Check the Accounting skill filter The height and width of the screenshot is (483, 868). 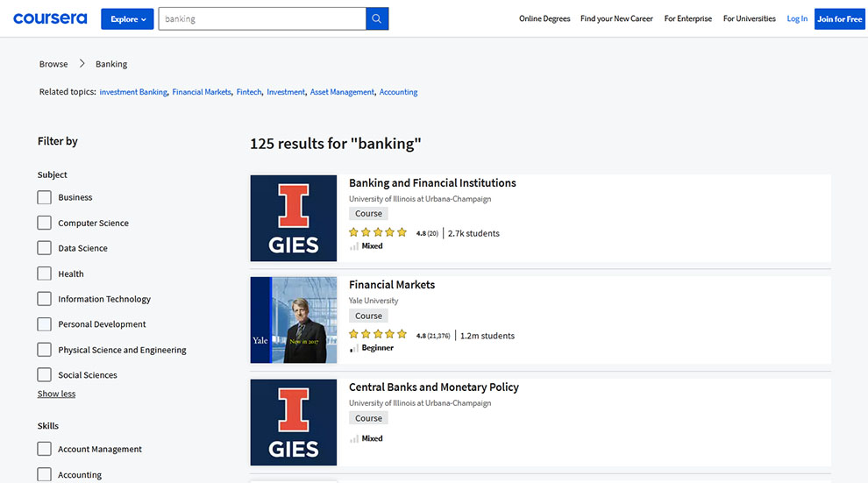tap(45, 475)
